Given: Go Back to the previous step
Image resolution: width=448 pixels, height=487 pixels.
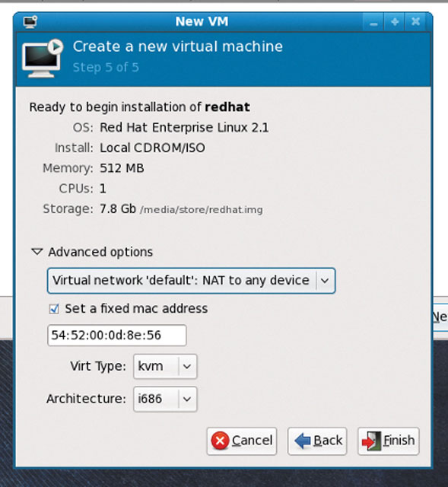Looking at the screenshot, I should pyautogui.click(x=317, y=441).
